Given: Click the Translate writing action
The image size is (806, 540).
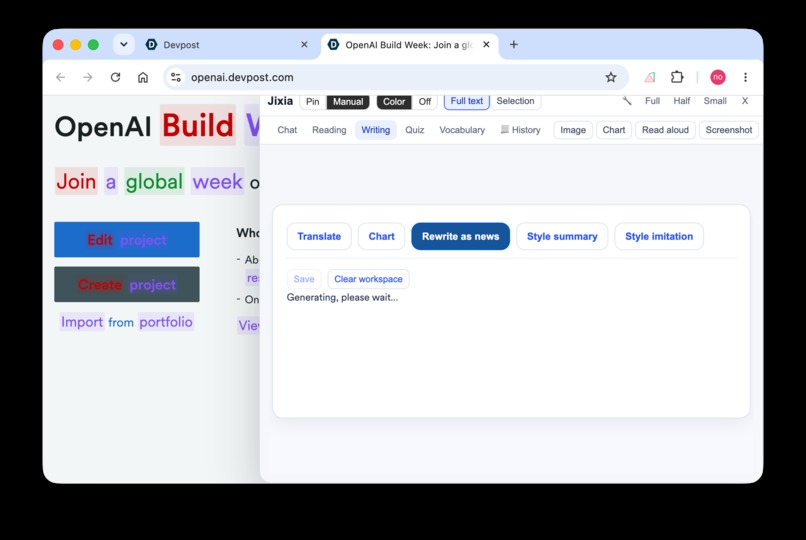Looking at the screenshot, I should pyautogui.click(x=319, y=236).
